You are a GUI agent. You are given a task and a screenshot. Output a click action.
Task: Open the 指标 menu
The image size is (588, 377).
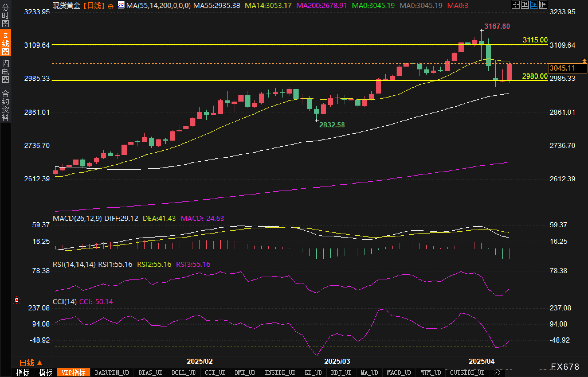pyautogui.click(x=23, y=372)
